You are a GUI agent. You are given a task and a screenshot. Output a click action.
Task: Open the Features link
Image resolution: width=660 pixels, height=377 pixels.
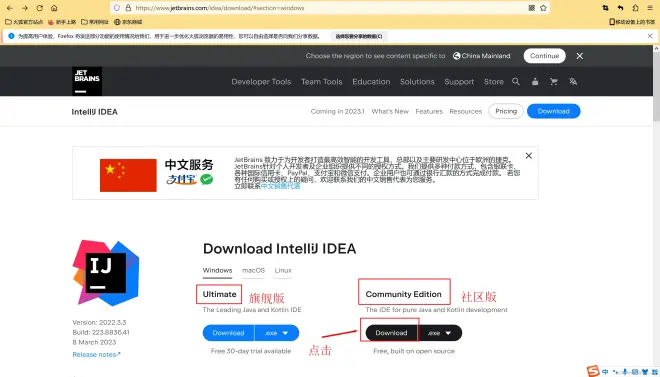pos(429,112)
